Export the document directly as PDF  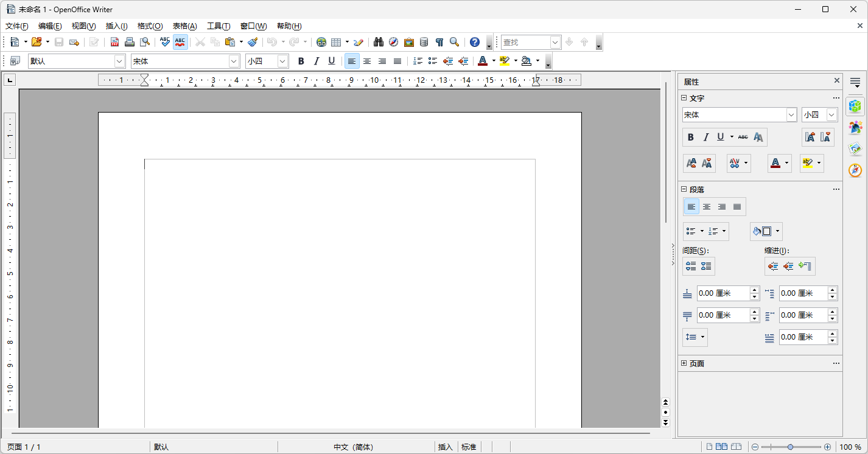pos(114,42)
